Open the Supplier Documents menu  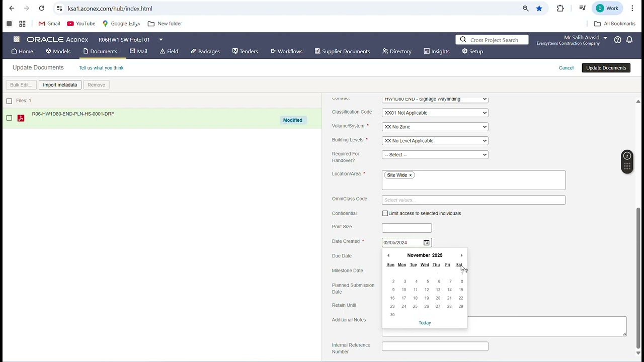pyautogui.click(x=342, y=51)
